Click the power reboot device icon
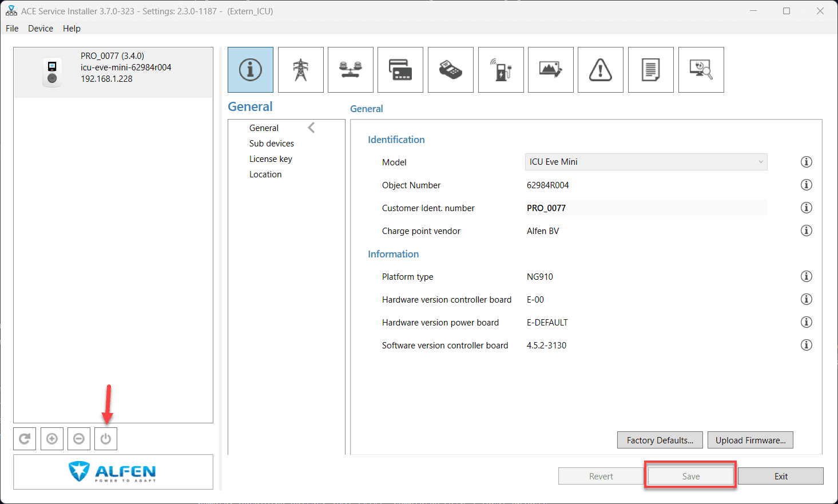Image resolution: width=838 pixels, height=504 pixels. (106, 439)
